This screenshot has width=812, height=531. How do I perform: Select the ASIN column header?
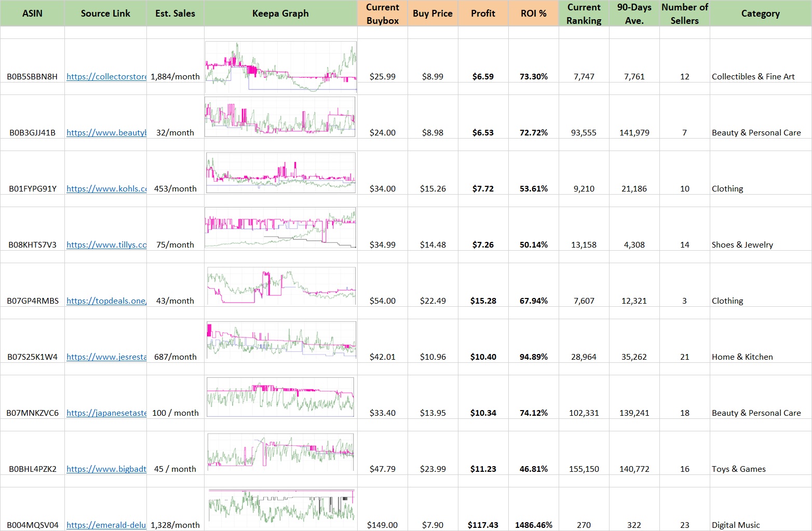pyautogui.click(x=32, y=13)
